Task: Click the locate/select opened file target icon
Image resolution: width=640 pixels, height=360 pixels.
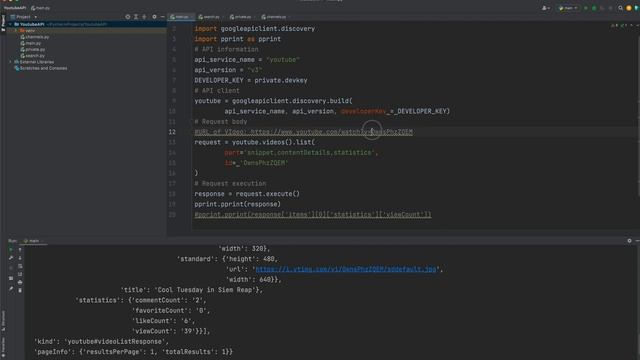Action: click(x=128, y=17)
